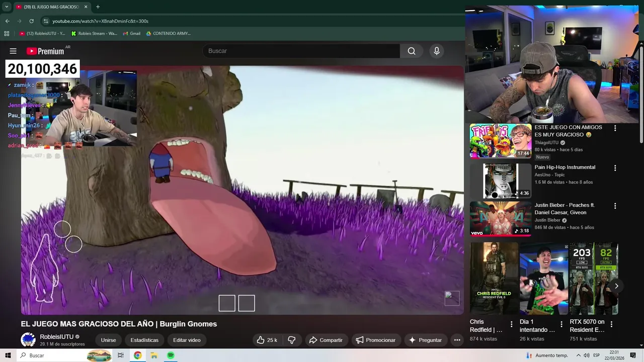The width and height of the screenshot is (644, 362).
Task: Open options for Pain Hip-Hop Instrumental
Action: 615,168
